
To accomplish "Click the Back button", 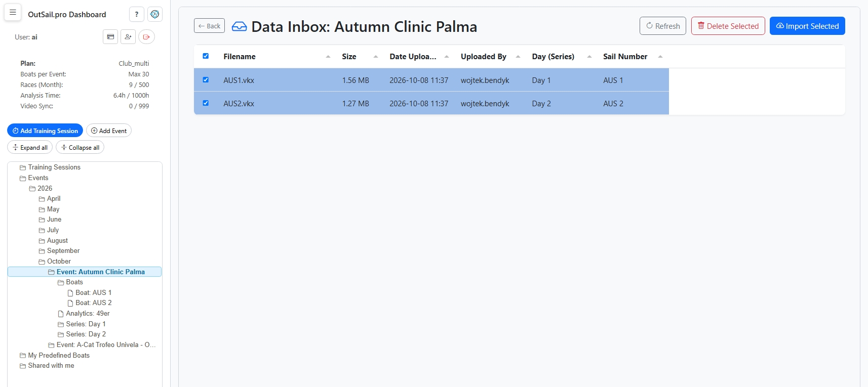I will point(209,26).
